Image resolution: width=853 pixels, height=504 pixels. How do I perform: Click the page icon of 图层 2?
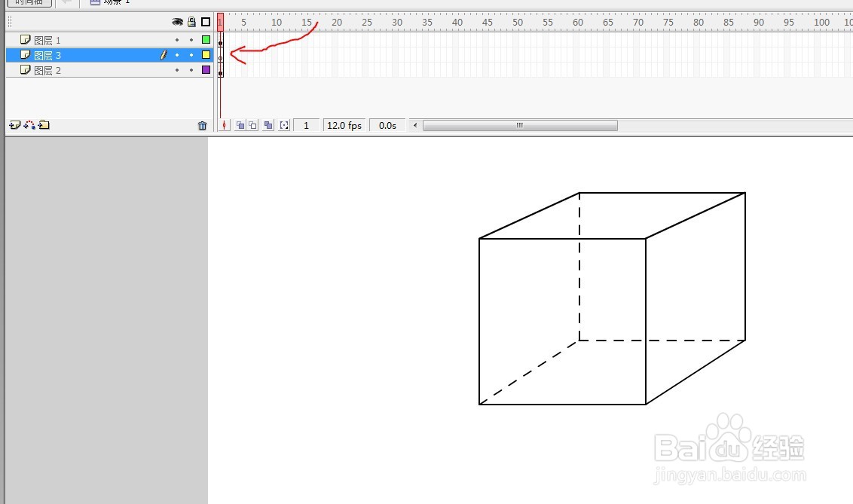(x=25, y=69)
